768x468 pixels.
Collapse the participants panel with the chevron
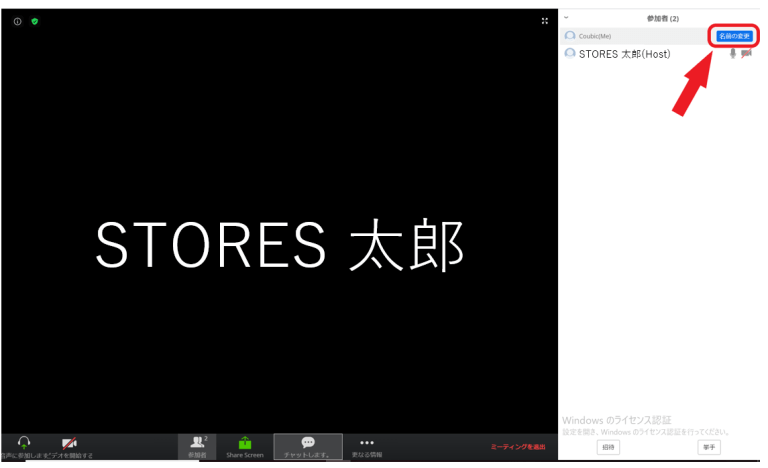point(566,18)
